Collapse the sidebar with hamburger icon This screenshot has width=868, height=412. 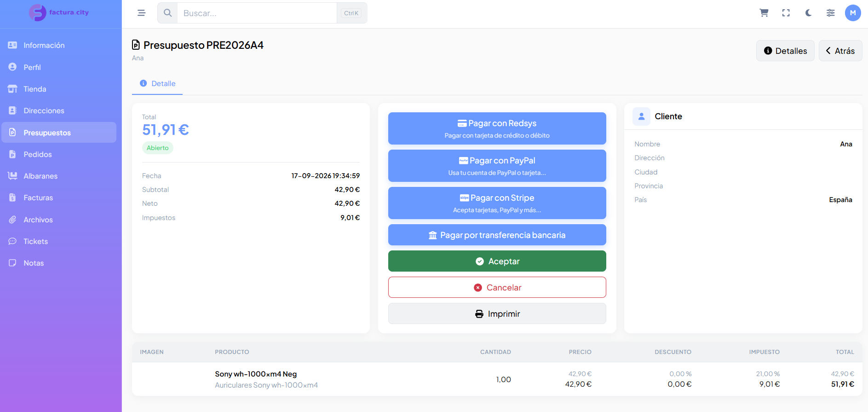coord(141,13)
